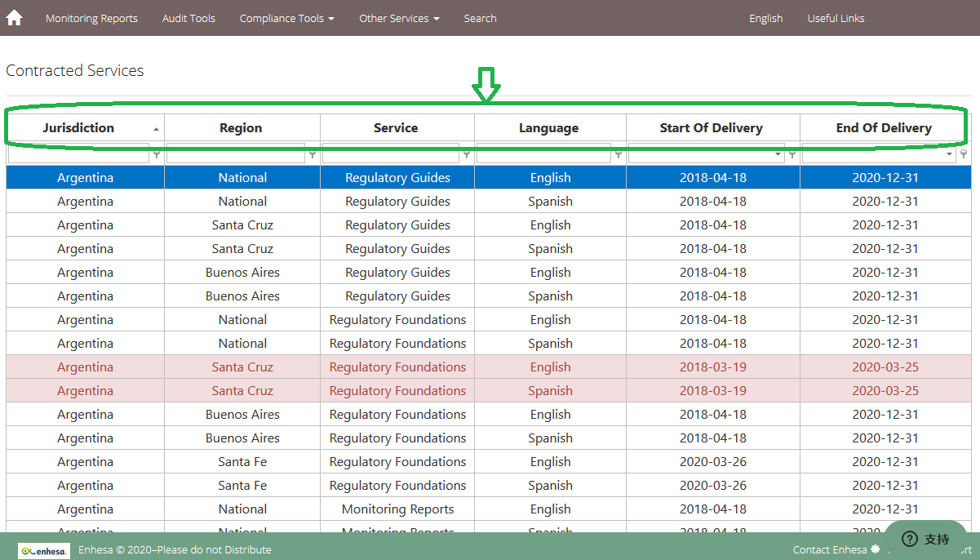This screenshot has width=980, height=560.
Task: Expand the Other Services dropdown menu
Action: click(x=400, y=18)
